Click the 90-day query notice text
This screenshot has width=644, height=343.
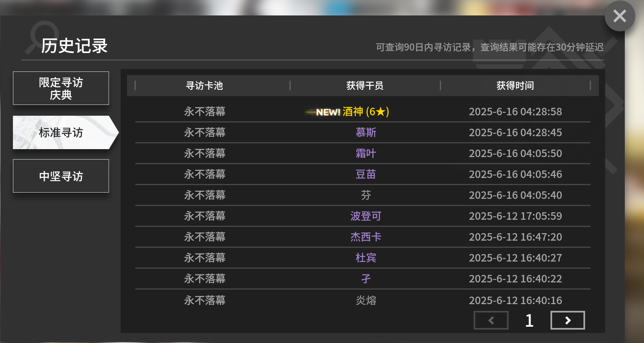coord(489,47)
